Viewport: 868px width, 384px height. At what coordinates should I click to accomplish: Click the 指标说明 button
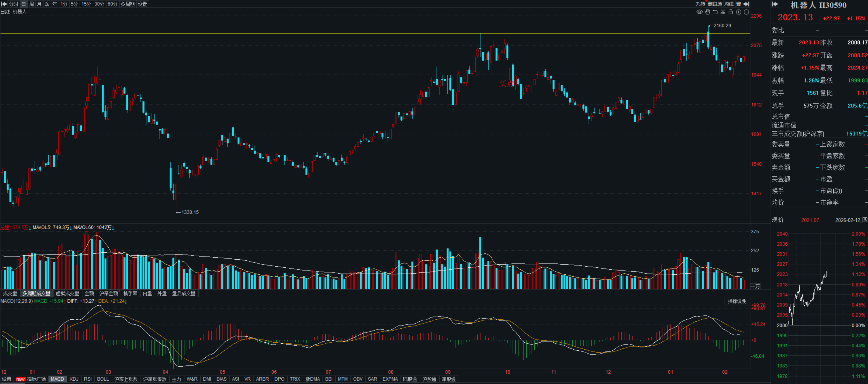pyautogui.click(x=737, y=301)
